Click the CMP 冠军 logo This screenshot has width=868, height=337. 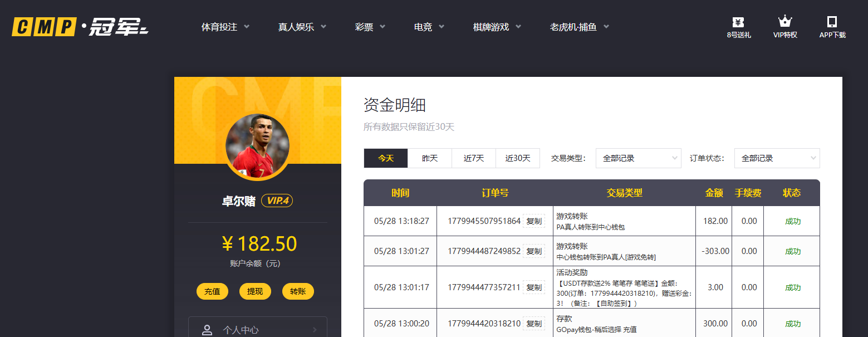coord(80,27)
